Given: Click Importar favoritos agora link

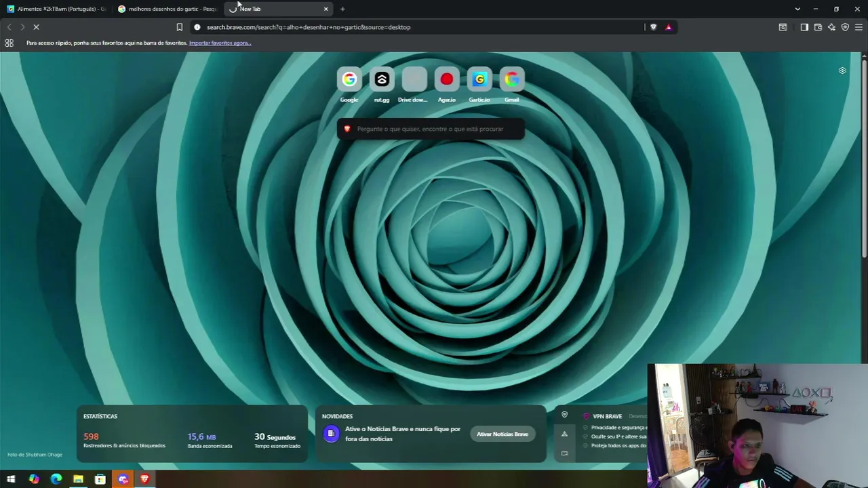Looking at the screenshot, I should (x=220, y=43).
